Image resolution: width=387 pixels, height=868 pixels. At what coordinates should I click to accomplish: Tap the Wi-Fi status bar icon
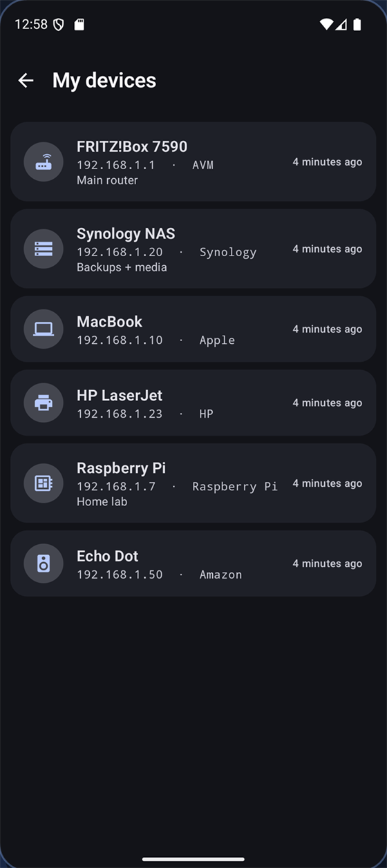point(326,24)
